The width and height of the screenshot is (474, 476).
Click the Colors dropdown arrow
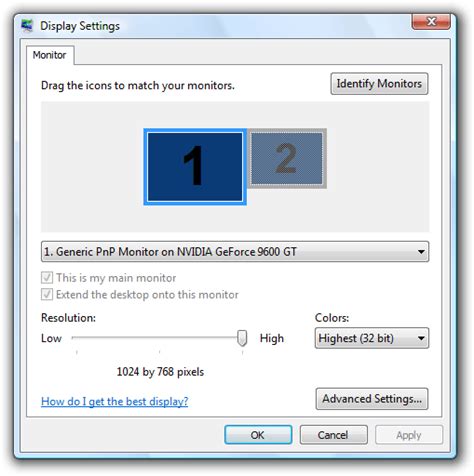click(x=421, y=338)
